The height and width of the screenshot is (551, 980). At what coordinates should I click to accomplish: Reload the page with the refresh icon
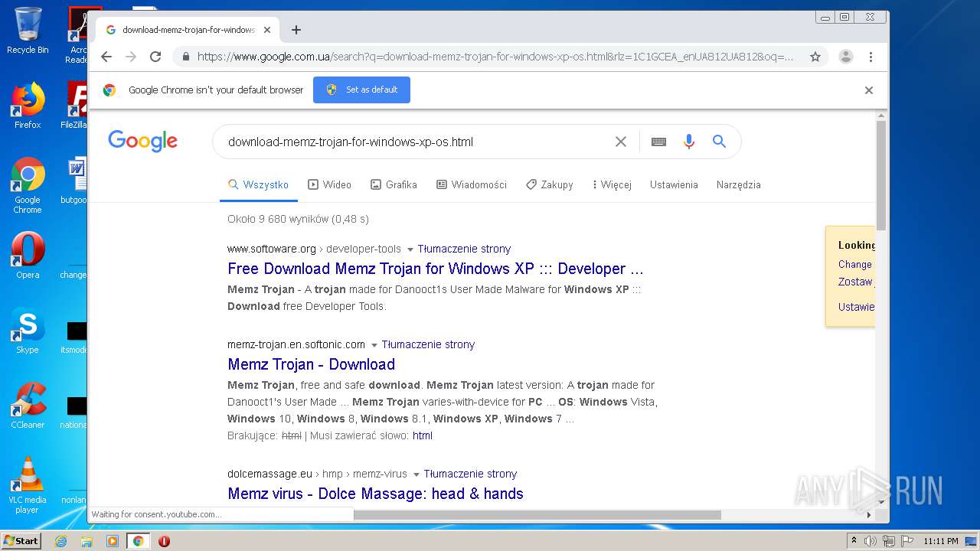pos(155,57)
